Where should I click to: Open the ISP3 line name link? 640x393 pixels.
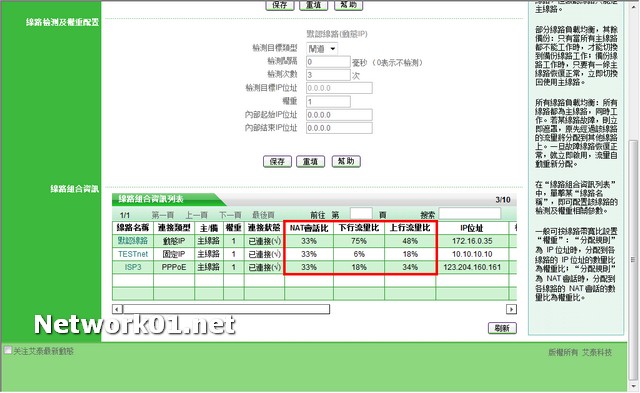pyautogui.click(x=133, y=267)
